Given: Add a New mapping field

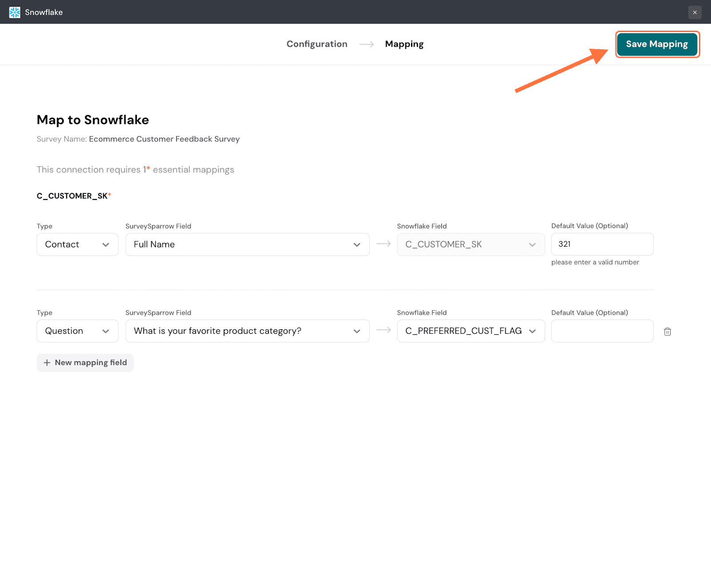Looking at the screenshot, I should tap(85, 363).
